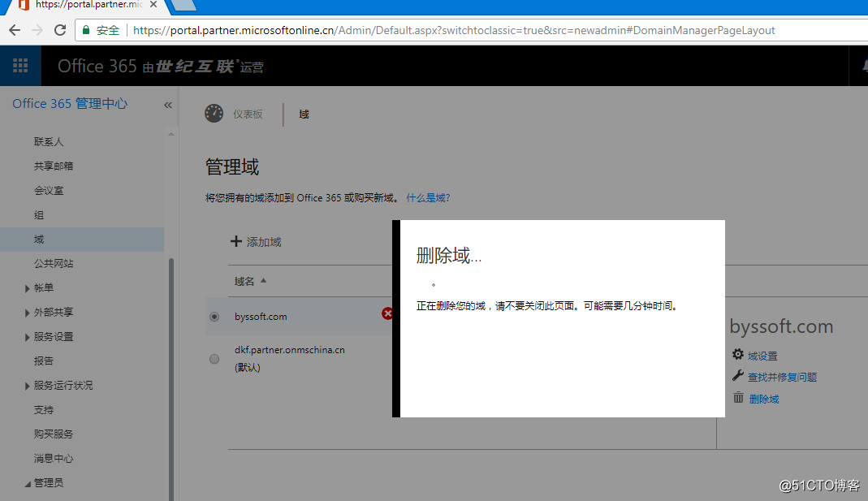Viewport: 868px width, 501px height.
Task: Click the byssoft.com details panel heading
Action: pyautogui.click(x=781, y=326)
